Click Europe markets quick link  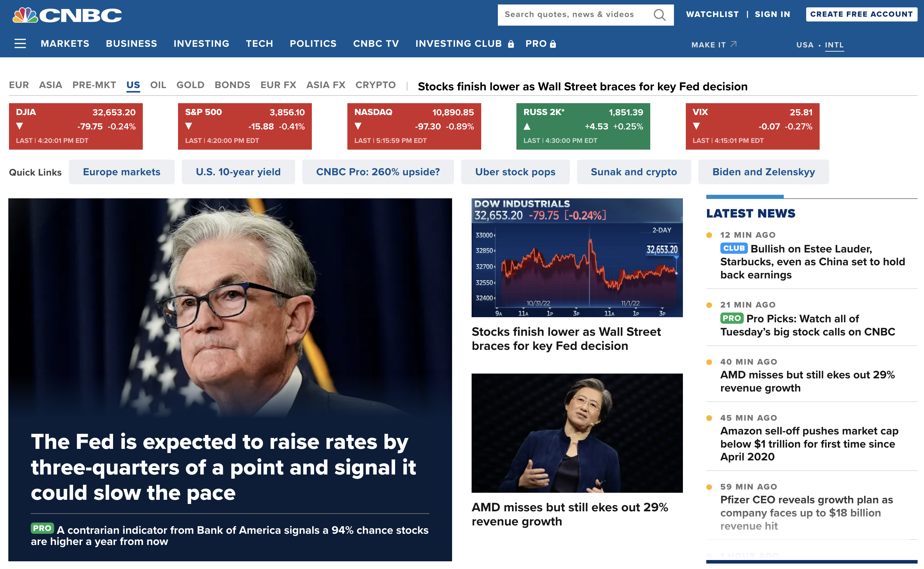121,172
